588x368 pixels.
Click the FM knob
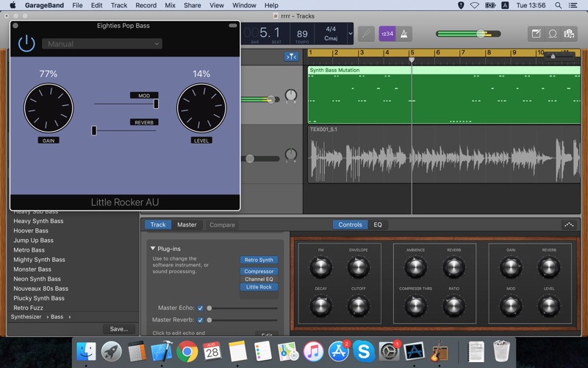click(320, 267)
